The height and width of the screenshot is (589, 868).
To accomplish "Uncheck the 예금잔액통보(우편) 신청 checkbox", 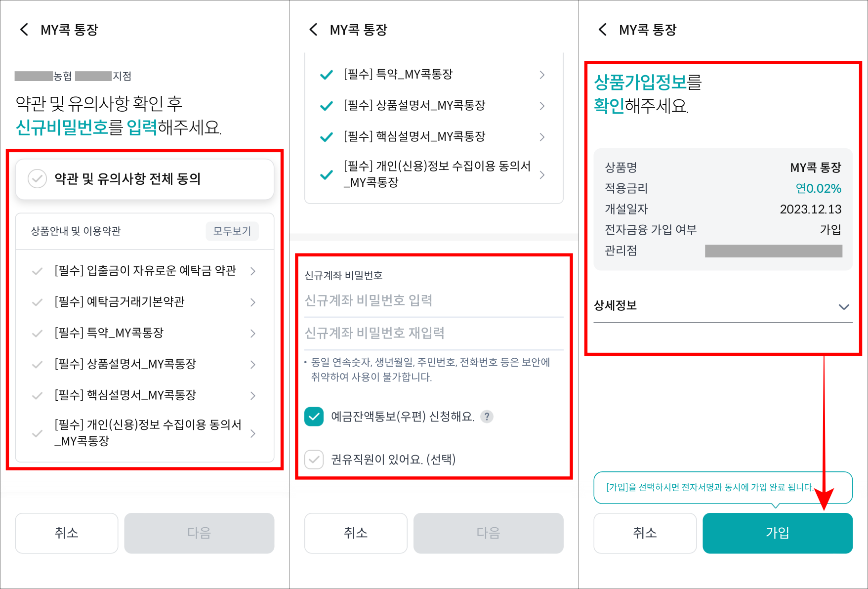I will 314,417.
